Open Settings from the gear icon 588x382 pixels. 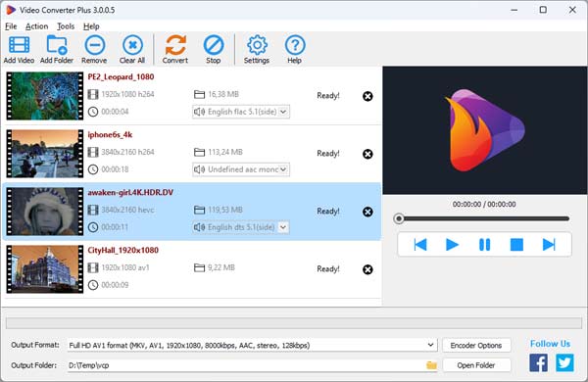(257, 45)
